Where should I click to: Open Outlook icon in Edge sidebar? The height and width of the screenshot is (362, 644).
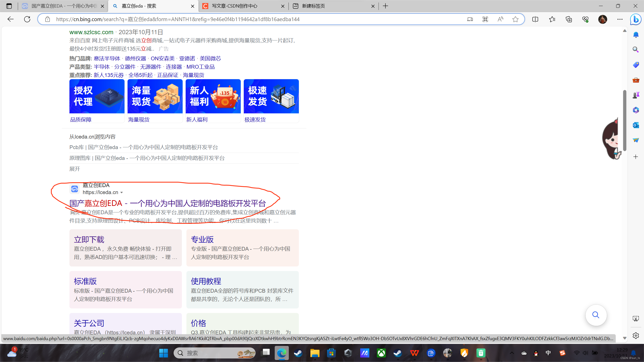click(x=636, y=125)
